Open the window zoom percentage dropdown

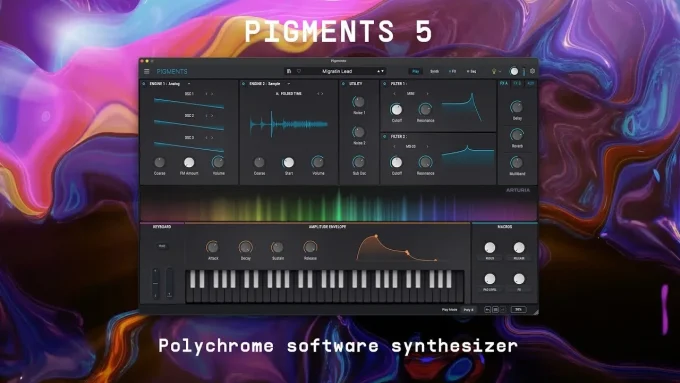click(x=518, y=310)
